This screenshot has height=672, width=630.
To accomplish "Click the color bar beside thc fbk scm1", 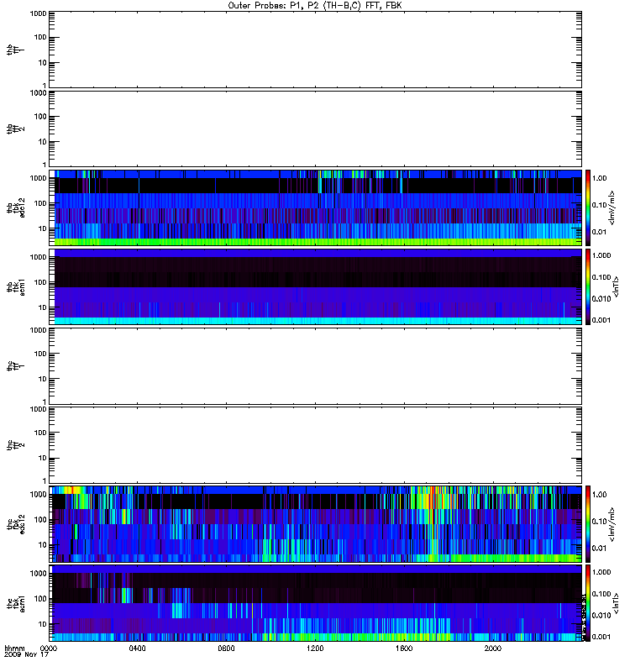I will [588, 603].
